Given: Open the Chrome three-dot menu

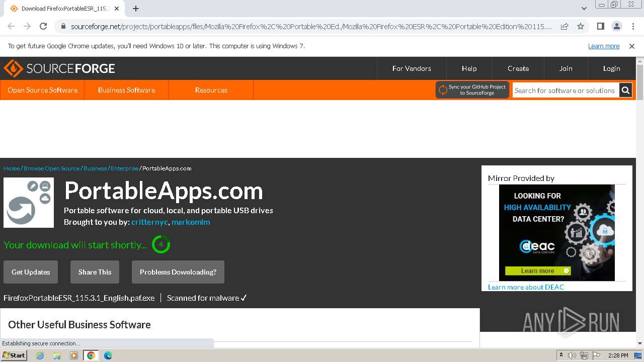Looking at the screenshot, I should [632, 26].
